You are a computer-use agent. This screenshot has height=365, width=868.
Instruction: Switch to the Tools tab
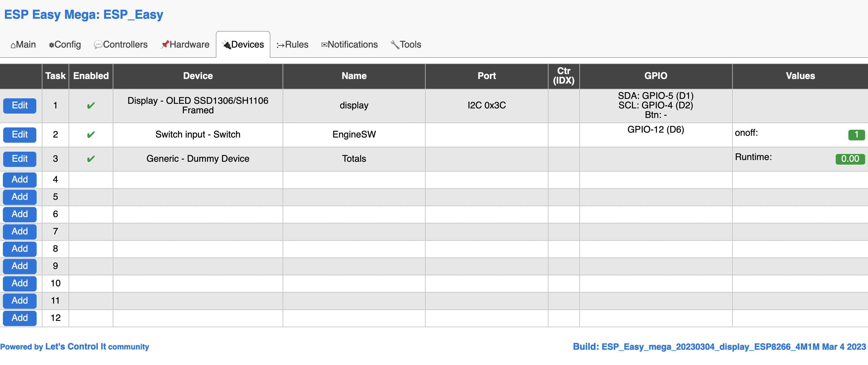[x=406, y=44]
